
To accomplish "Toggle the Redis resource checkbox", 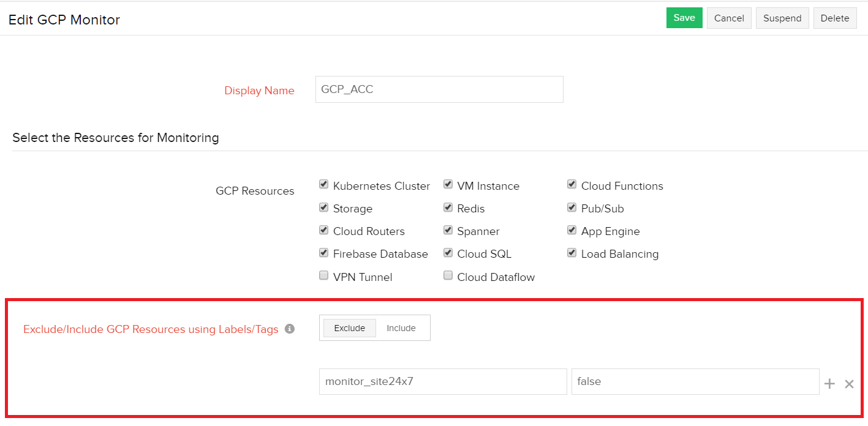I will click(448, 207).
